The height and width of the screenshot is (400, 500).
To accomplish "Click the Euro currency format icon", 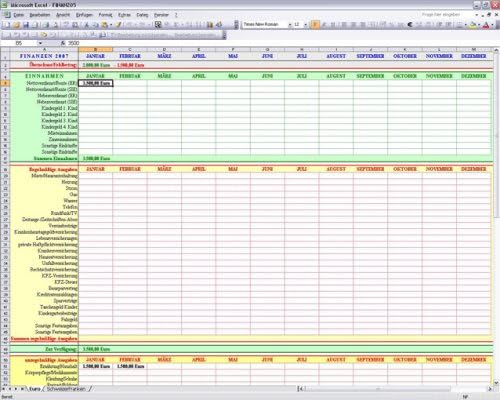I will (x=410, y=25).
